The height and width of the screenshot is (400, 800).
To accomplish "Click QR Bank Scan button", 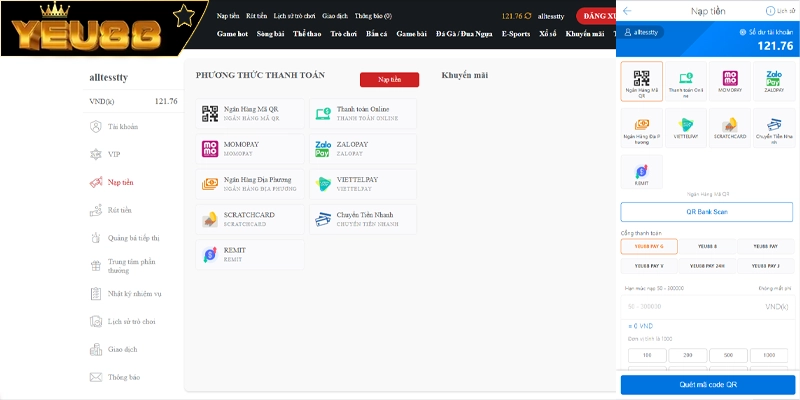I will pyautogui.click(x=707, y=212).
